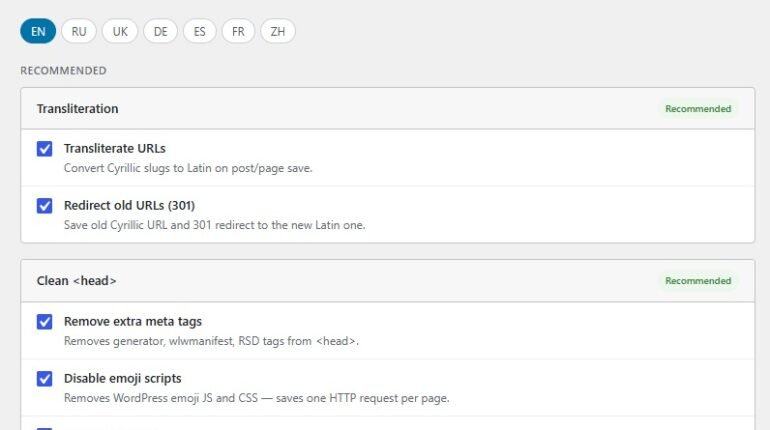The height and width of the screenshot is (430, 770).
Task: Switch language to ZH
Action: click(278, 31)
